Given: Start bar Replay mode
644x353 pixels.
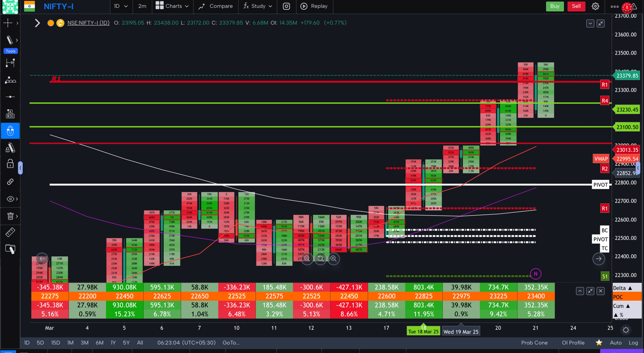Looking at the screenshot, I should (x=314, y=6).
